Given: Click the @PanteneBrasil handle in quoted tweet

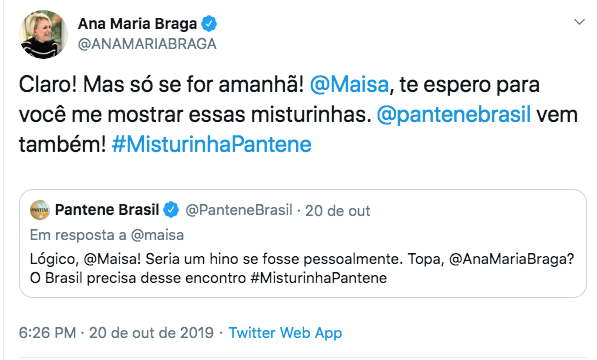Looking at the screenshot, I should (x=239, y=210).
